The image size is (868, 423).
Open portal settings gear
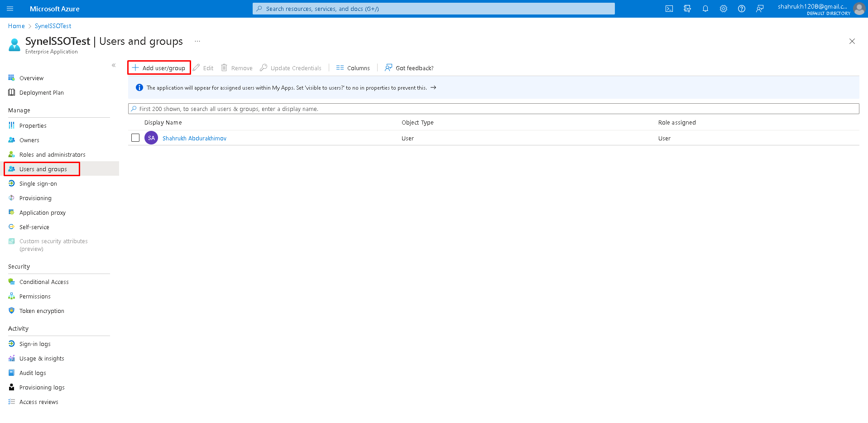(x=724, y=9)
